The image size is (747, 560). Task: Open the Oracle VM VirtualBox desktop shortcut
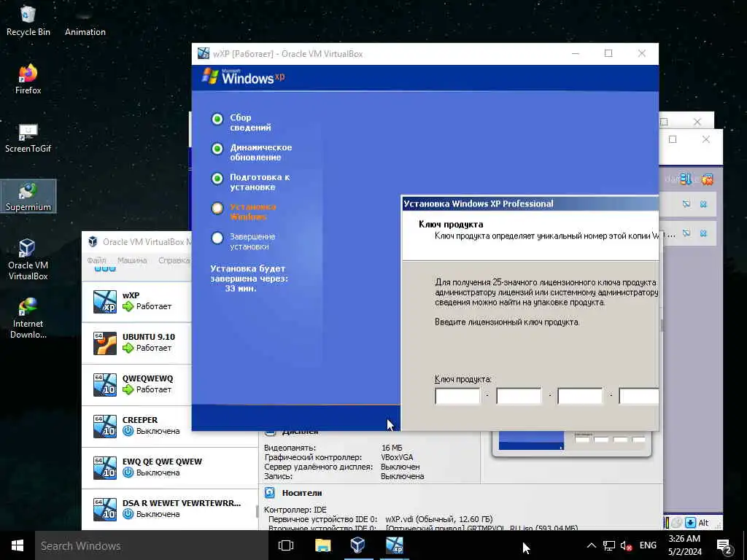28,260
